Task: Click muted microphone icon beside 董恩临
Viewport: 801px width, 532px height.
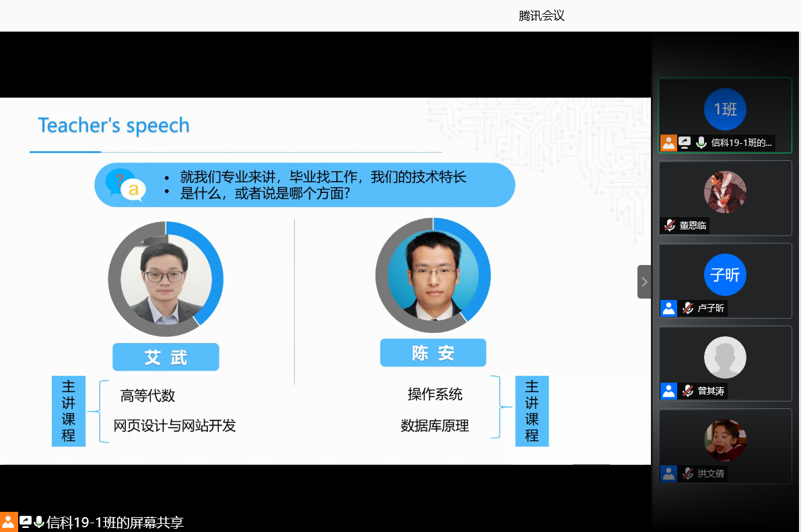Action: [x=670, y=225]
